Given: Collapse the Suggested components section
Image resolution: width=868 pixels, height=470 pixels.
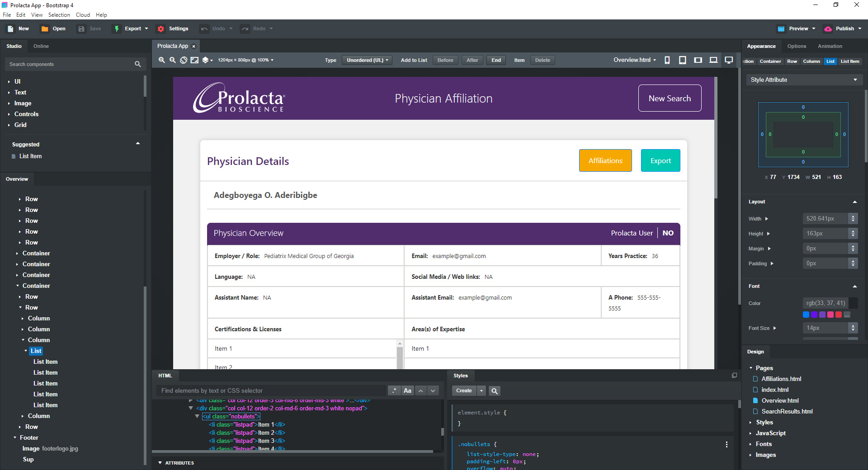Looking at the screenshot, I should pyautogui.click(x=138, y=143).
